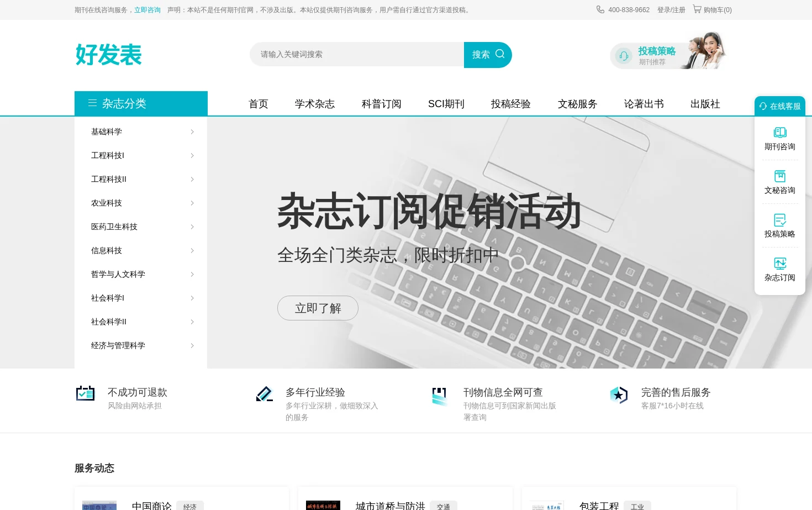
Task: Click the 好发表 site logo
Action: (109, 55)
